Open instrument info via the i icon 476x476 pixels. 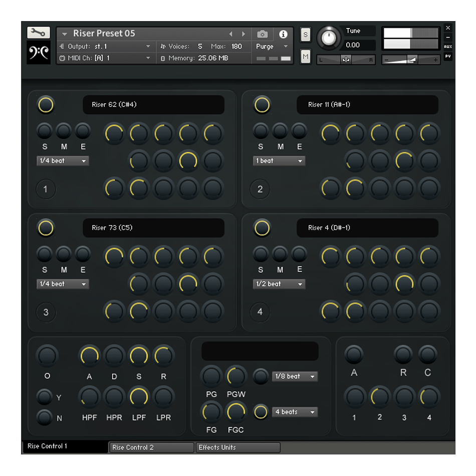point(283,34)
